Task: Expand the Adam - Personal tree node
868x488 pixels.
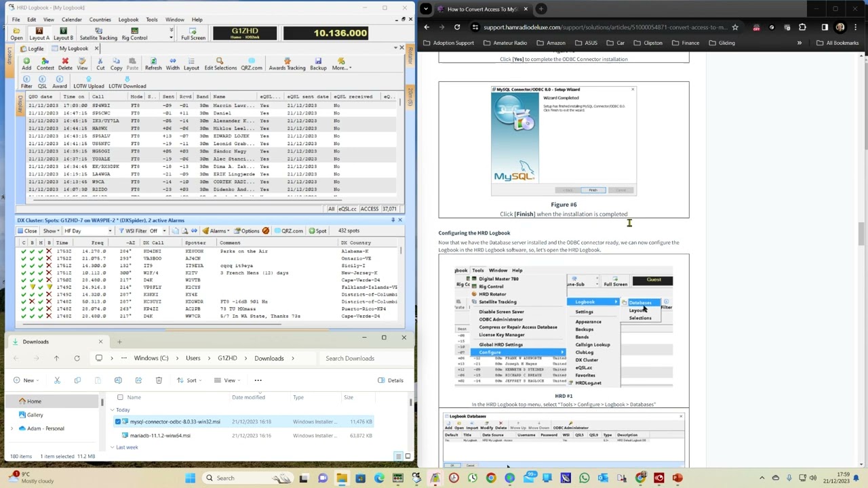Action: pyautogui.click(x=12, y=428)
